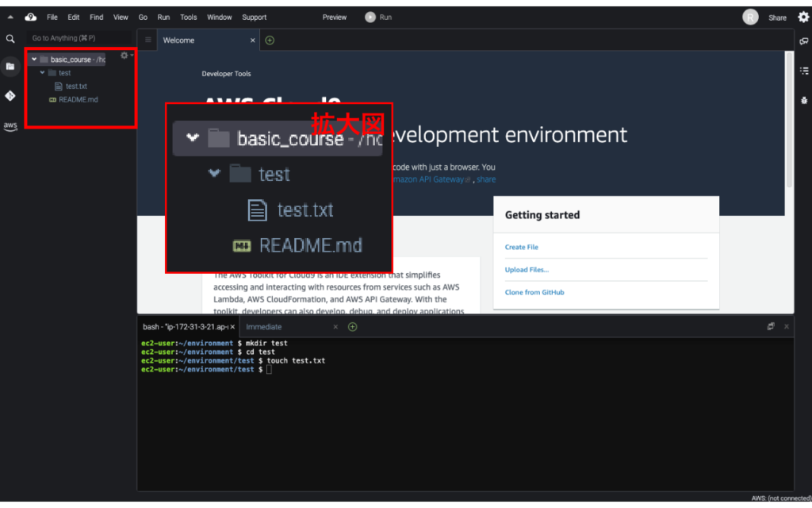This screenshot has width=812, height=508.
Task: Open the Environment file tree sidebar icon
Action: click(x=10, y=67)
